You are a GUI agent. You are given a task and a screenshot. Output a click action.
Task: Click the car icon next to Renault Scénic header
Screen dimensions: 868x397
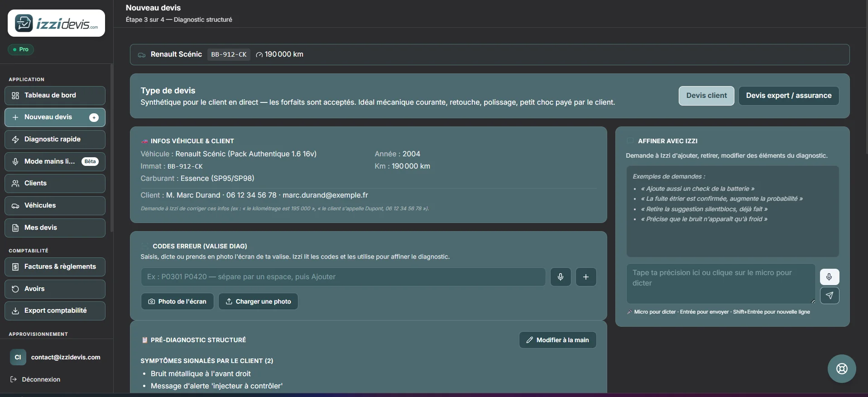tap(142, 55)
